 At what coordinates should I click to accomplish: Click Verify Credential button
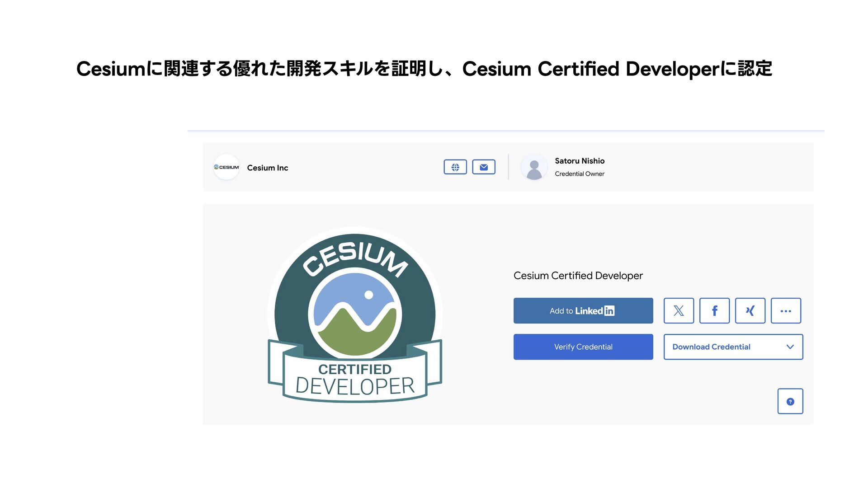pyautogui.click(x=583, y=347)
